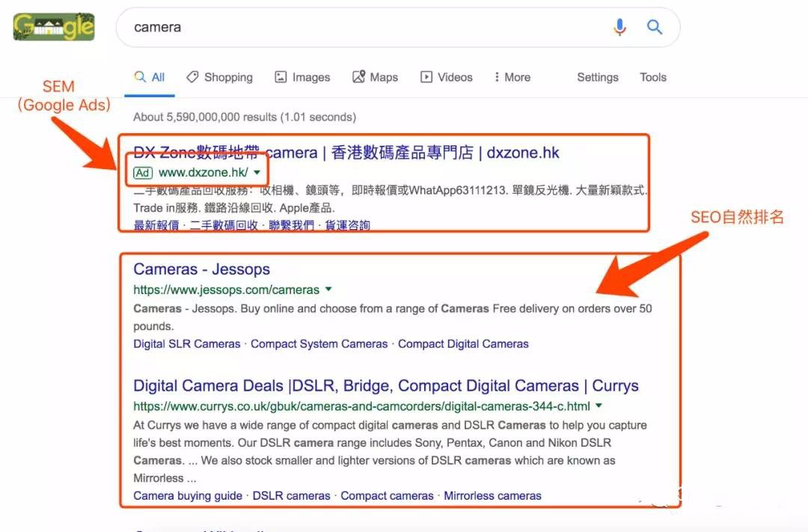Click the microphone voice search icon
808x532 pixels.
tap(620, 27)
